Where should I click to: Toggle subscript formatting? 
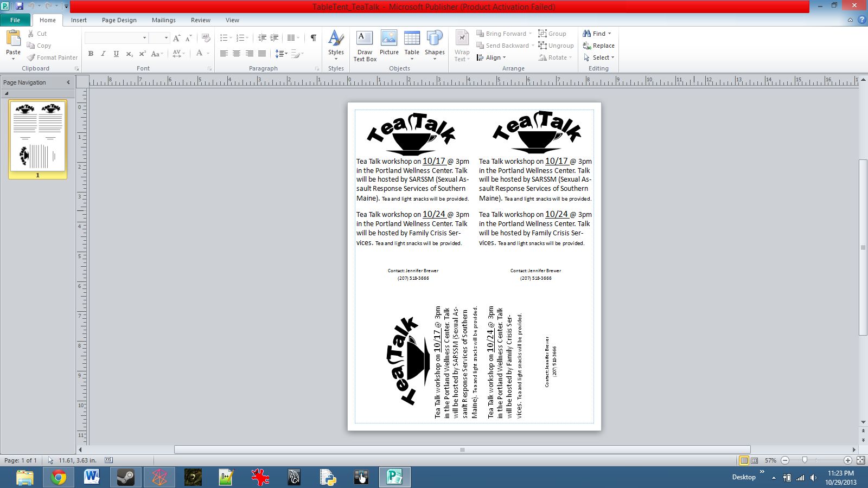click(129, 54)
